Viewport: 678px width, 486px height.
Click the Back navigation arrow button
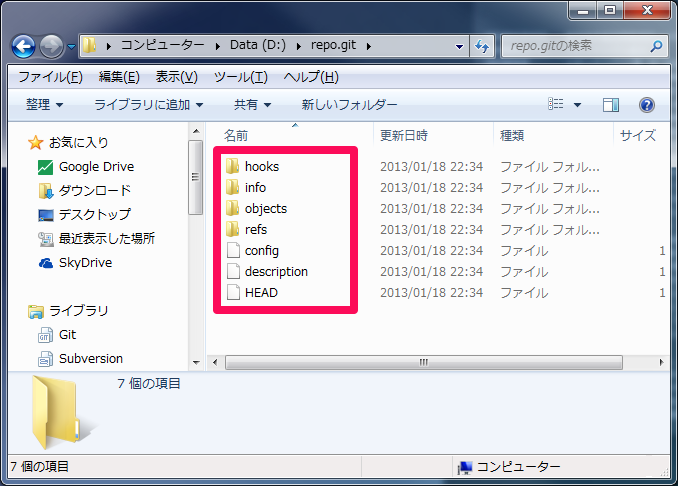click(x=24, y=46)
